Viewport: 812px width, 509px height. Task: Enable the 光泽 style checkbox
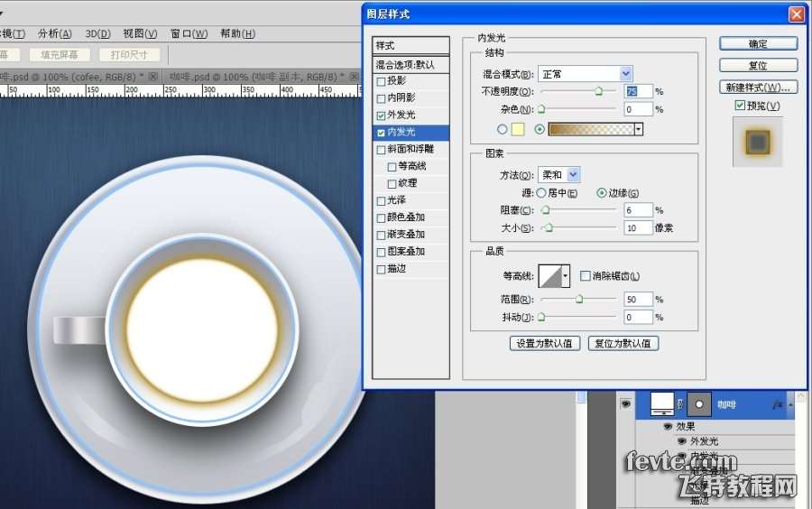(x=381, y=201)
